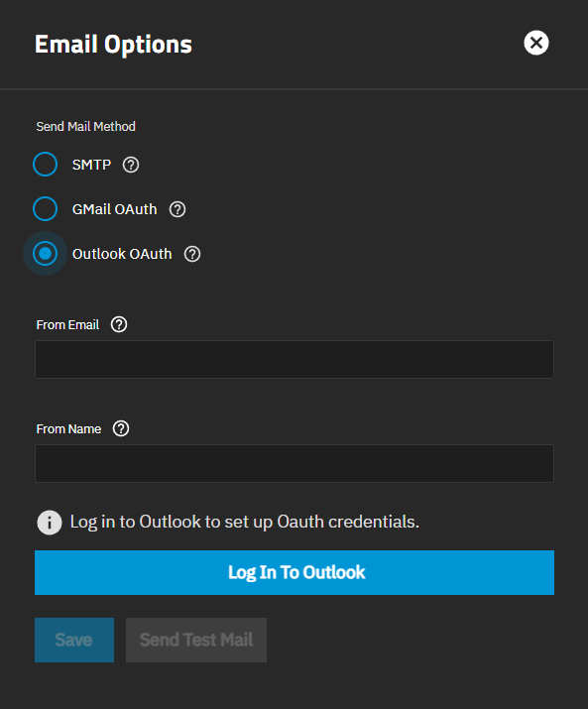
Task: Open the From Email help tooltip
Action: (119, 324)
